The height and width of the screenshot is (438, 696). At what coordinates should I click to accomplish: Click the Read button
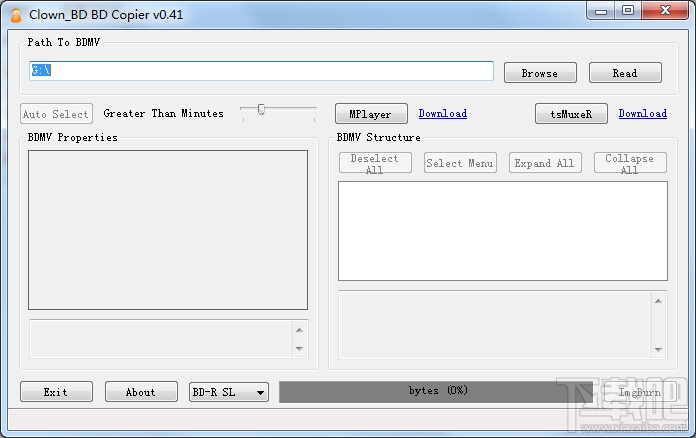coord(625,73)
